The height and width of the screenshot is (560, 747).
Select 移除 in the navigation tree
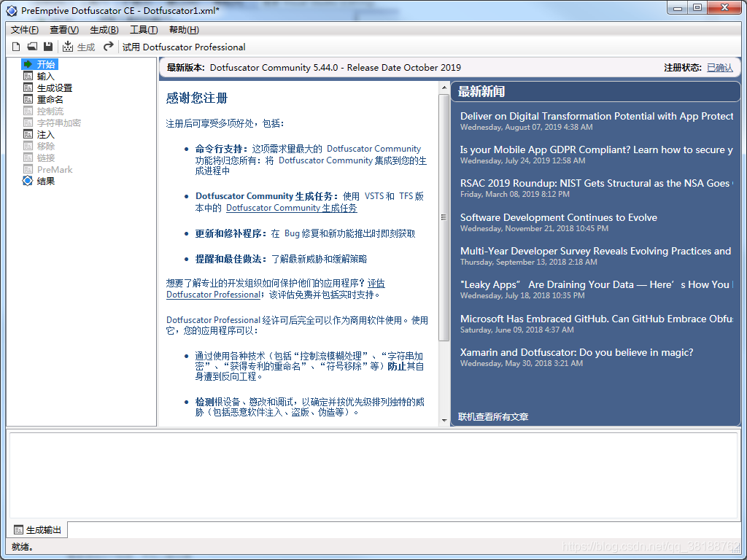pyautogui.click(x=46, y=146)
